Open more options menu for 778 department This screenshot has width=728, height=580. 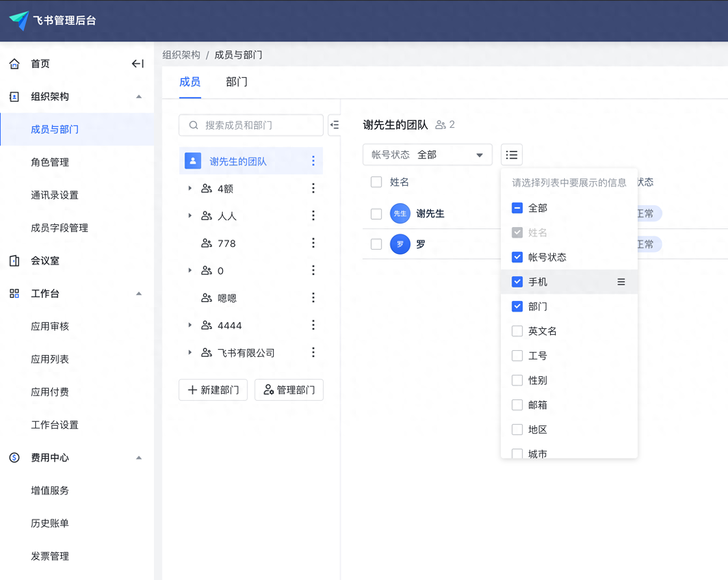pyautogui.click(x=313, y=243)
